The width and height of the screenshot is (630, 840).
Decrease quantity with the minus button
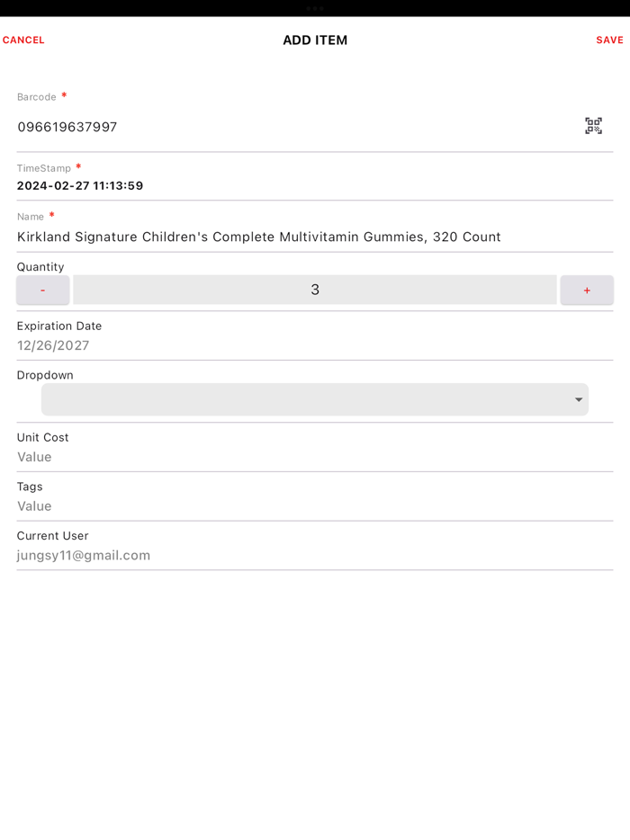click(42, 290)
